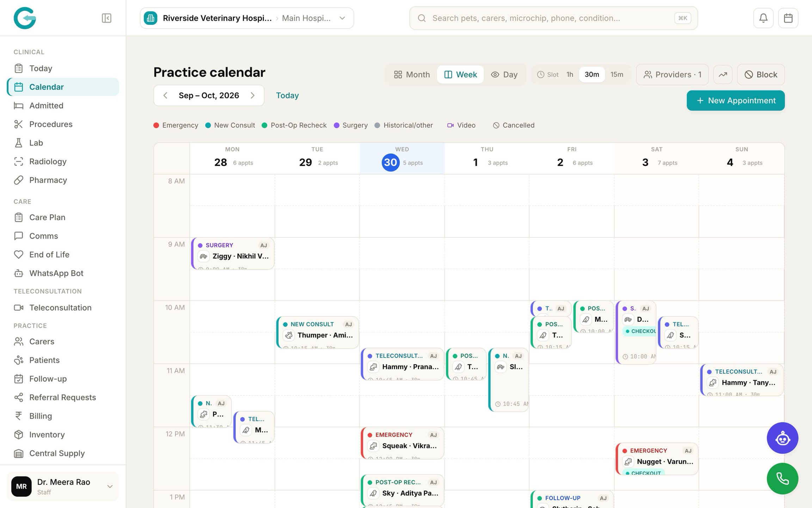Image resolution: width=812 pixels, height=508 pixels.
Task: Toggle Emergency legend filter
Action: [176, 125]
